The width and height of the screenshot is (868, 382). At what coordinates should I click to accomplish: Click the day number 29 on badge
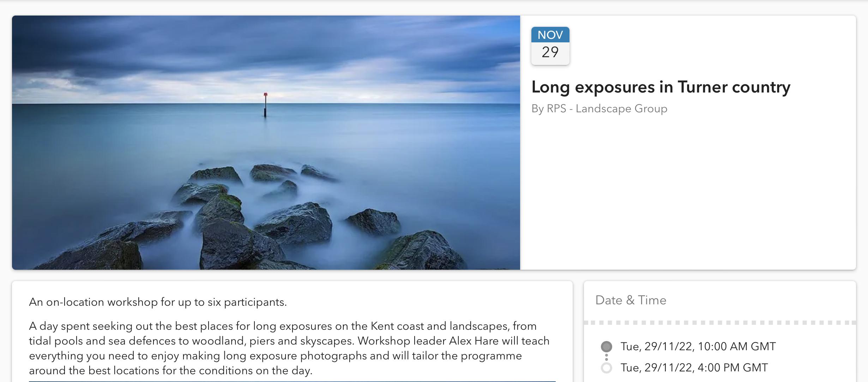tap(550, 53)
